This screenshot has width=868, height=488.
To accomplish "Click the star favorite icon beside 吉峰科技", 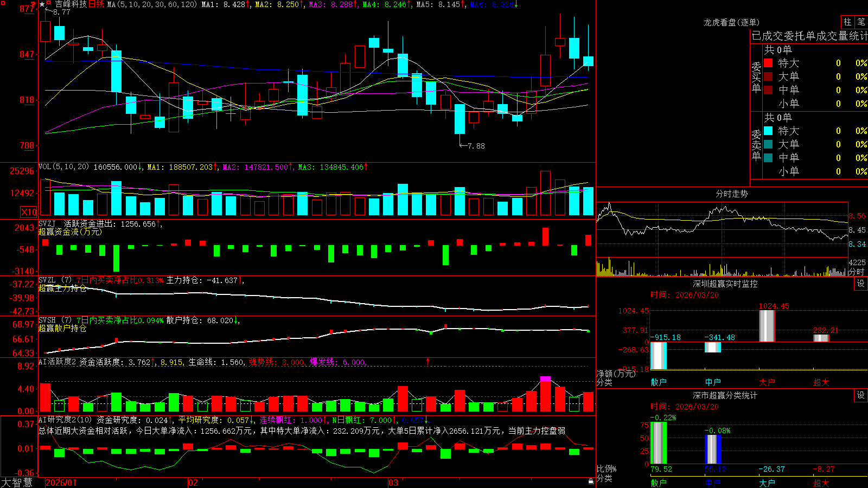I will click(x=42, y=4).
